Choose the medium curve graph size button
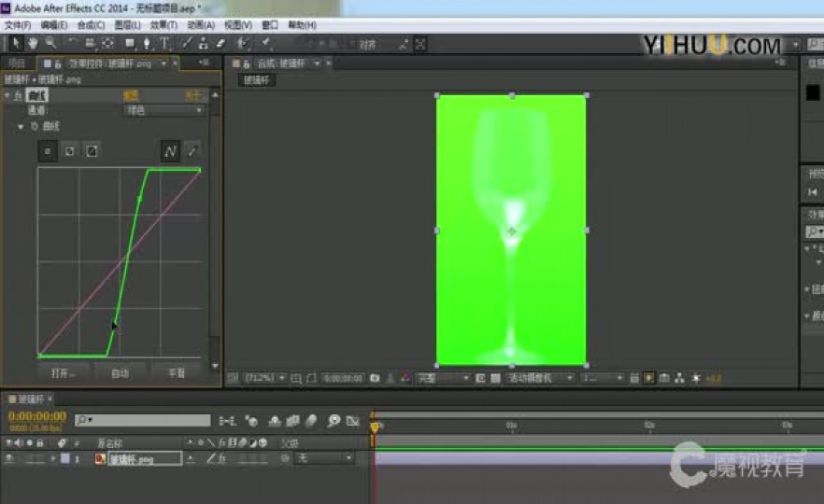This screenshot has height=504, width=824. [69, 151]
